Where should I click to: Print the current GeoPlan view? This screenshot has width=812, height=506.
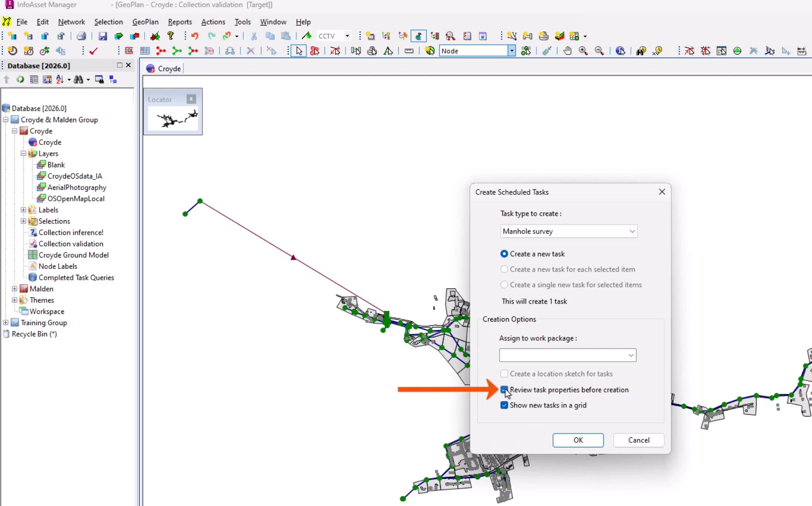[x=82, y=36]
